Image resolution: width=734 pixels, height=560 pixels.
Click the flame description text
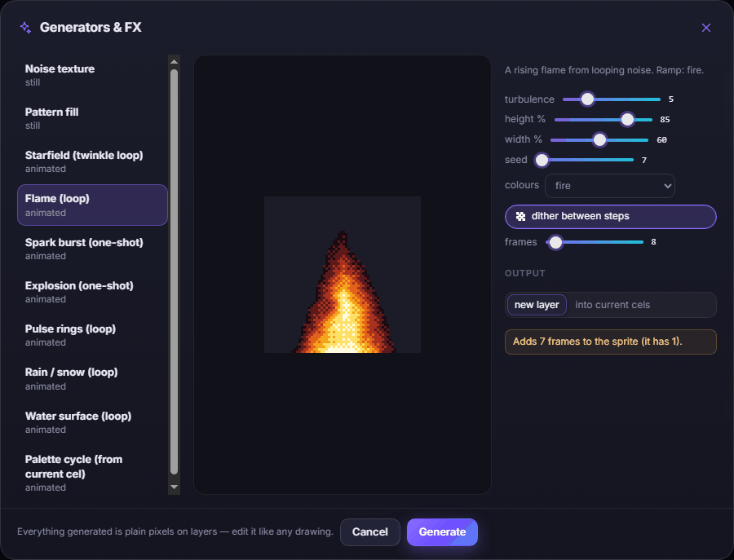point(604,70)
